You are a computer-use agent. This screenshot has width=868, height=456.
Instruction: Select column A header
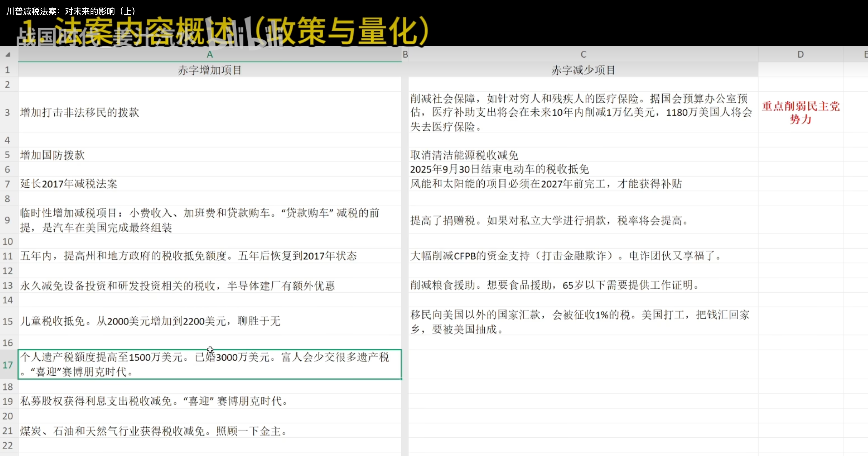click(210, 54)
